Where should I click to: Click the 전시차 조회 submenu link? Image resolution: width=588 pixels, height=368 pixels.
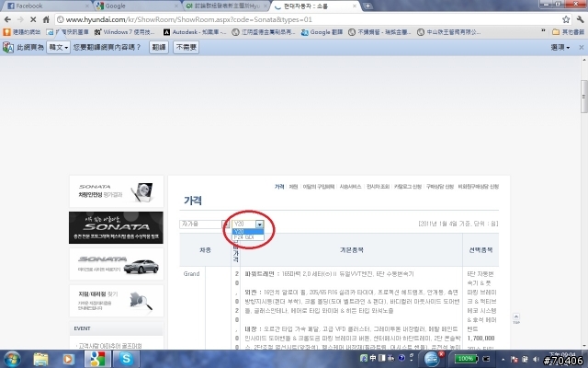click(x=378, y=187)
